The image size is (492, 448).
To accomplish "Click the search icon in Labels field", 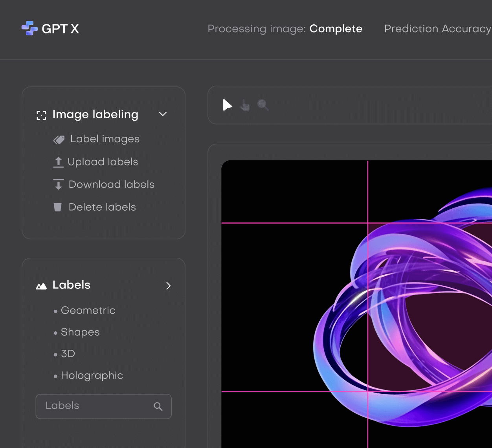I will click(x=158, y=406).
